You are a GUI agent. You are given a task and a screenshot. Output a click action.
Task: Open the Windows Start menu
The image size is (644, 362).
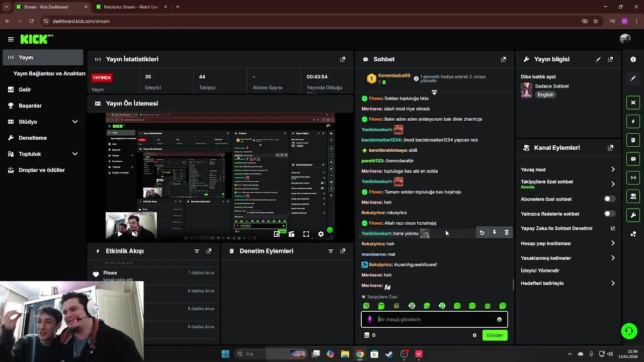225,354
